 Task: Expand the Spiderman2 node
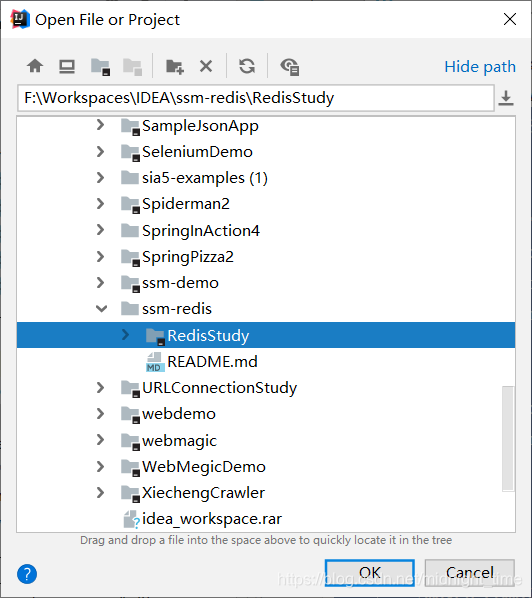coord(100,203)
